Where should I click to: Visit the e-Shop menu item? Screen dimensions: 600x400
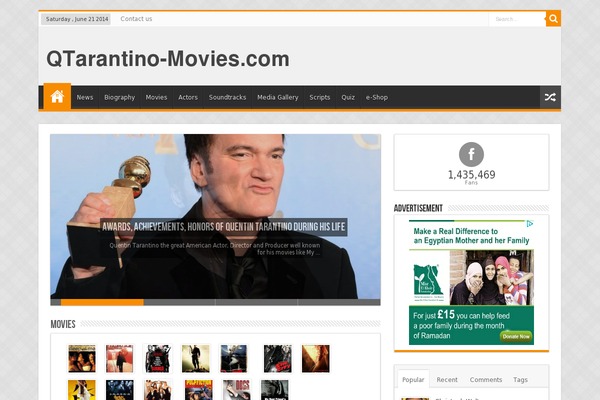click(377, 97)
